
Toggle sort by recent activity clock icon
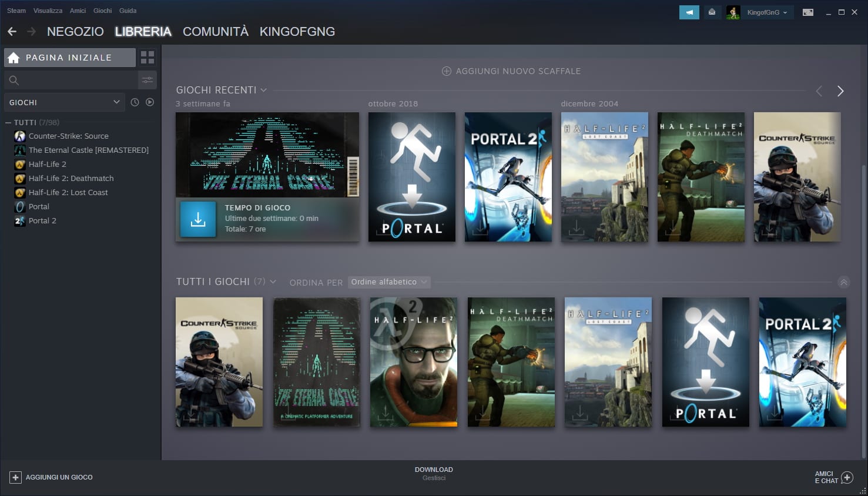pos(135,102)
